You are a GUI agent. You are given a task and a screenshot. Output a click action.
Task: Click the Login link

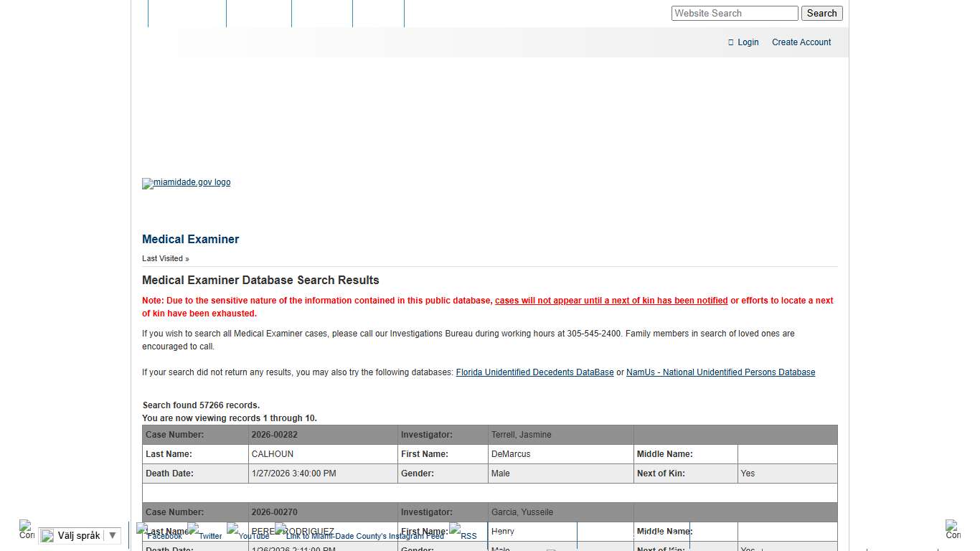(x=748, y=42)
